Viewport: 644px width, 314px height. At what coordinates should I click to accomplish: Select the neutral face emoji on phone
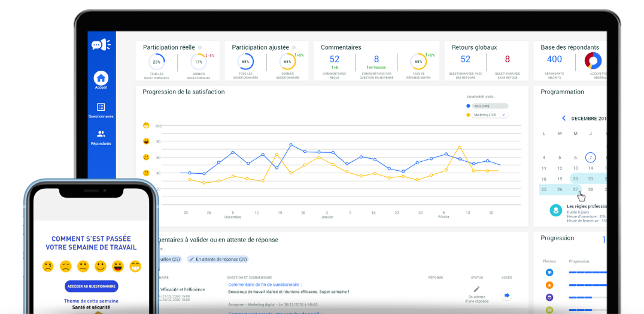coord(83,266)
